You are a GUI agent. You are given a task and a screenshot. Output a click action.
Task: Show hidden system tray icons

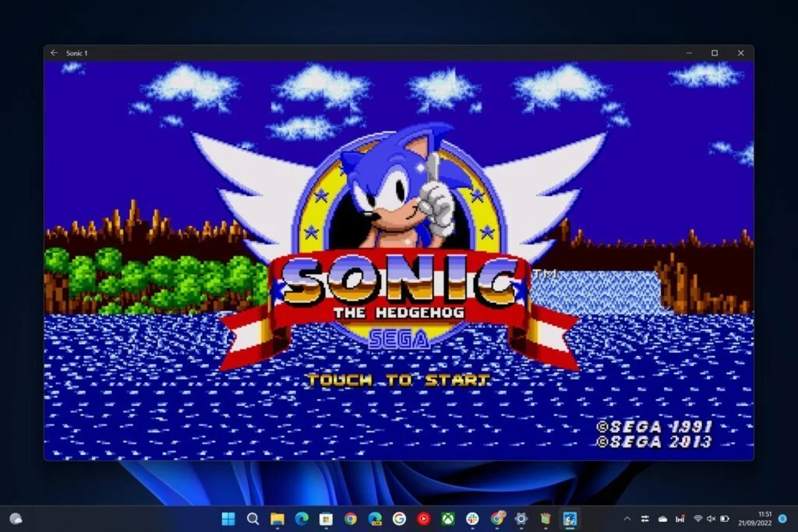point(627,519)
